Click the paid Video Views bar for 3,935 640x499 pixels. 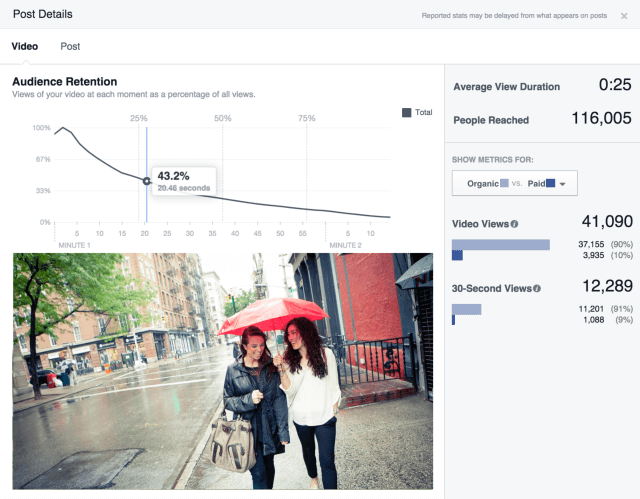(457, 255)
